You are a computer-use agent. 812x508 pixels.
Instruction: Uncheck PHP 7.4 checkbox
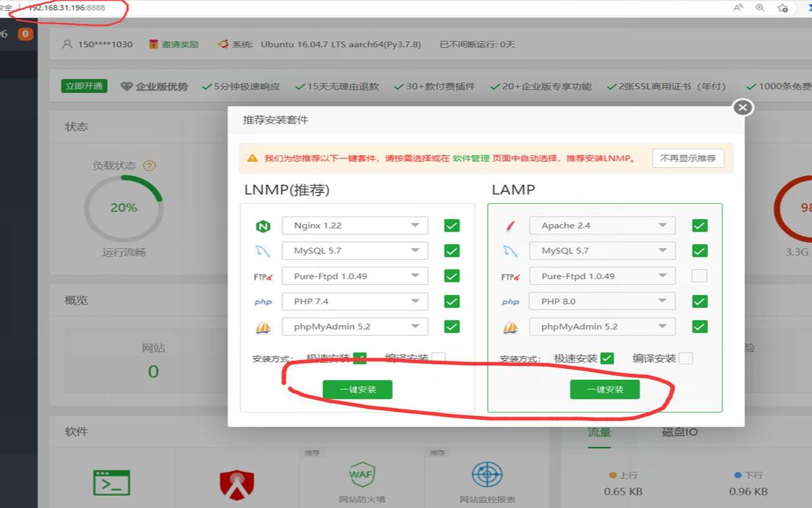point(452,301)
